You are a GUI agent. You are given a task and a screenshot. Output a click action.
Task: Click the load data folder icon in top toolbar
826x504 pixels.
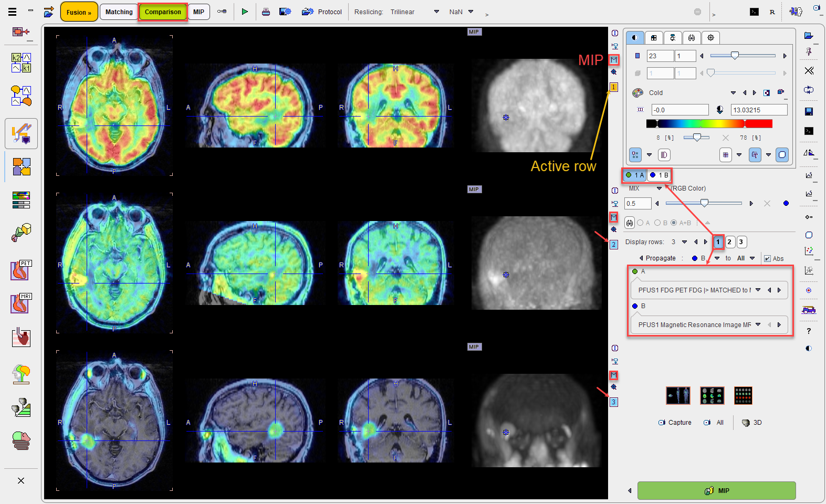(x=48, y=12)
